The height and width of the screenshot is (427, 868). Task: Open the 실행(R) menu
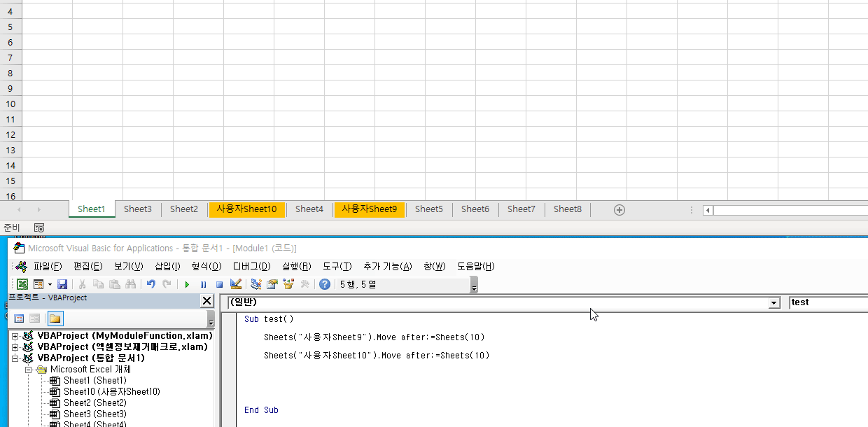297,266
